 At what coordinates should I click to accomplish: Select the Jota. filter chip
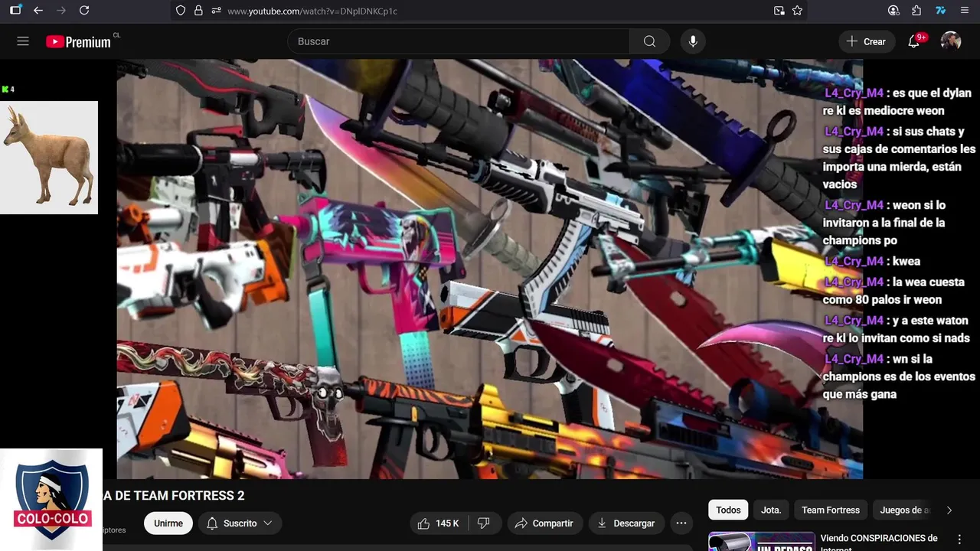pos(771,510)
